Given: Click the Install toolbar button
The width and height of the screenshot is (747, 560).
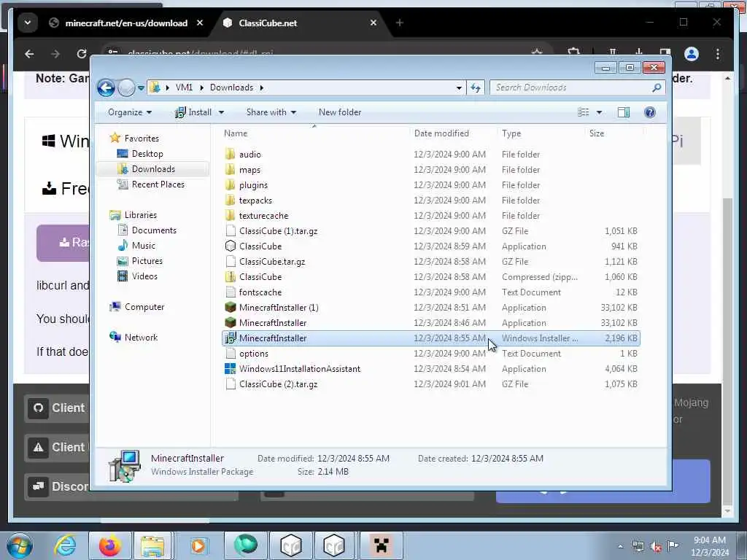Looking at the screenshot, I should click(193, 112).
